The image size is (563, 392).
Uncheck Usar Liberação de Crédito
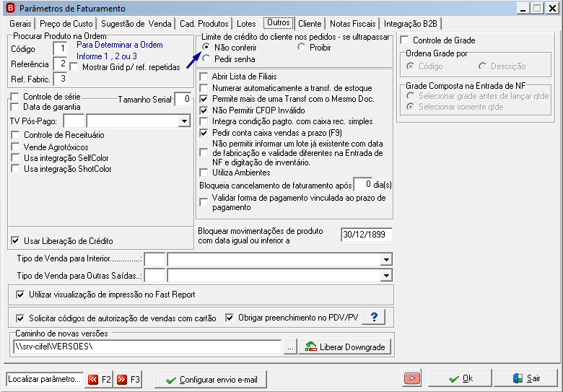click(x=15, y=241)
